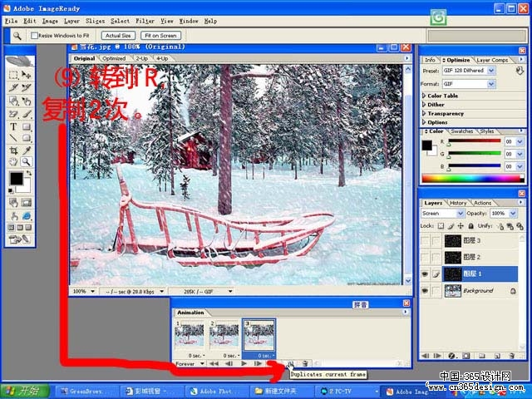The height and width of the screenshot is (399, 532).
Task: Open Opacity 100% dropdown arrow
Action: (x=513, y=214)
